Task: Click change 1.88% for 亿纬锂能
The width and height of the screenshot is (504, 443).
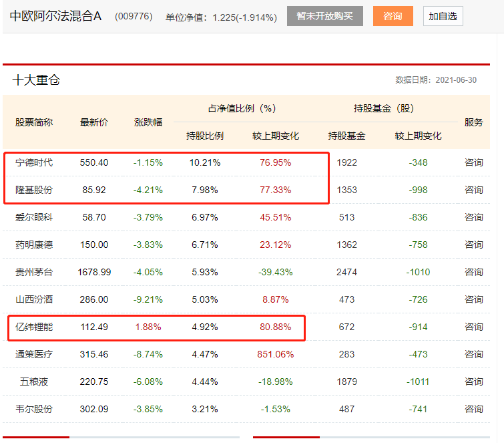Action: point(148,327)
